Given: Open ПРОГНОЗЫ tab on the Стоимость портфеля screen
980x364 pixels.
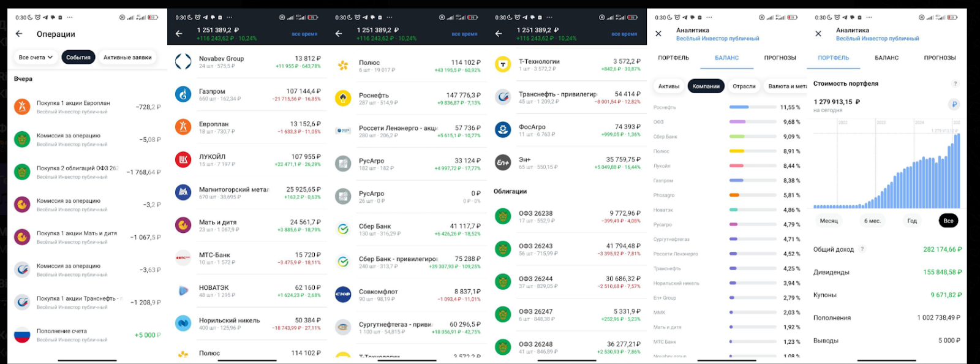Looking at the screenshot, I should 940,58.
